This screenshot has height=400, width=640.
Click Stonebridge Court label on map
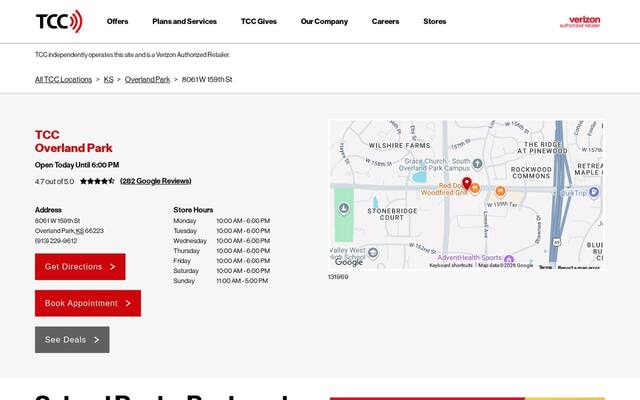392,214
